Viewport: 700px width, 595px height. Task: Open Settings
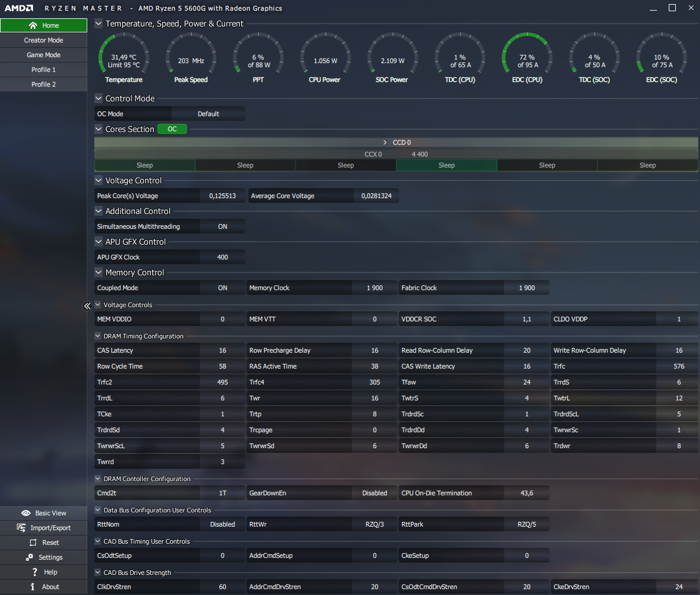click(x=44, y=557)
